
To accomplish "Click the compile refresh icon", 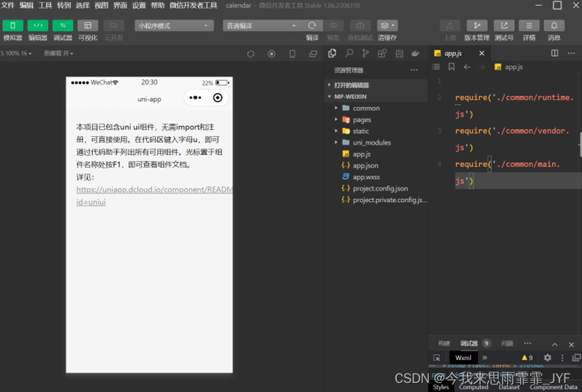I will pyautogui.click(x=312, y=26).
